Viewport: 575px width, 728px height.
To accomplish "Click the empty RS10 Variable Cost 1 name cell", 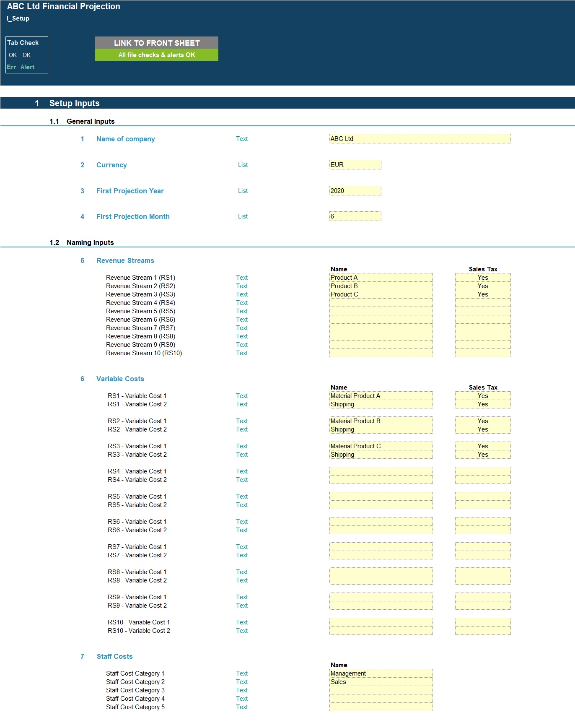I will tap(381, 622).
